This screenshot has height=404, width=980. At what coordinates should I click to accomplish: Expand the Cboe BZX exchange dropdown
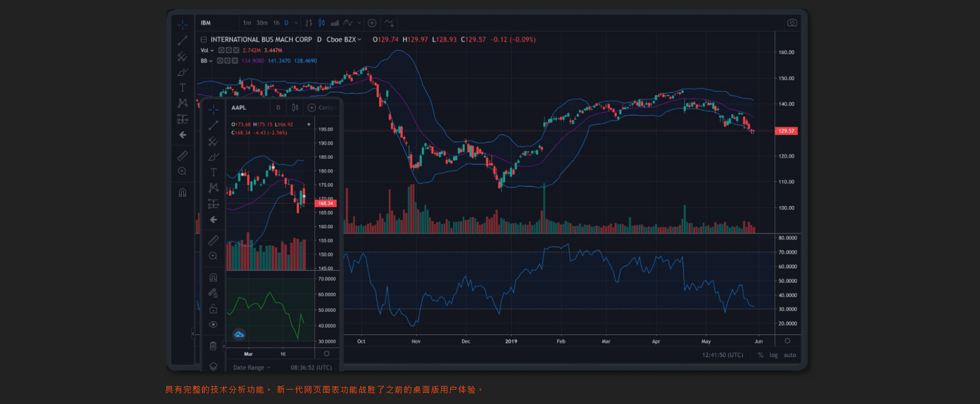click(359, 40)
